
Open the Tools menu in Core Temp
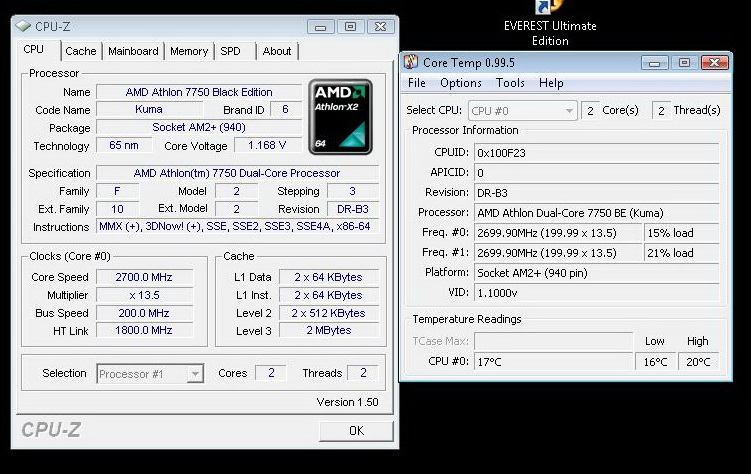pyautogui.click(x=510, y=83)
